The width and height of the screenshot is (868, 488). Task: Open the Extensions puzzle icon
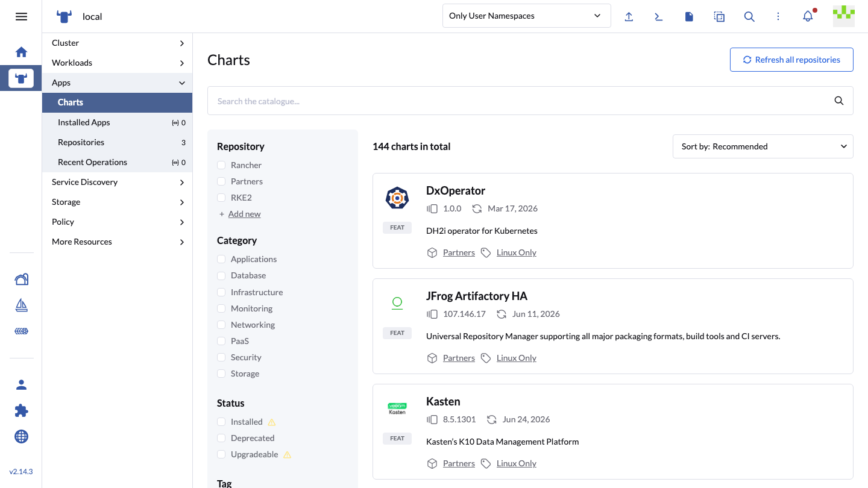[21, 411]
